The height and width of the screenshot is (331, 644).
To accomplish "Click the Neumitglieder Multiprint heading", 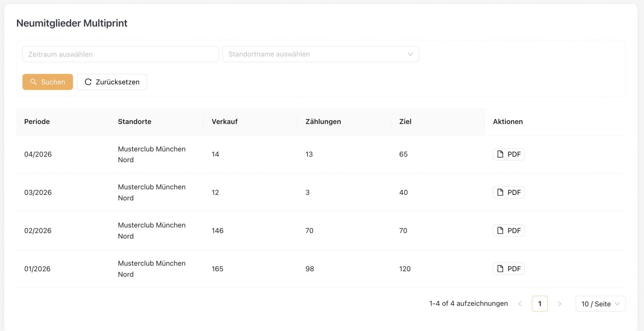I will pos(72,23).
